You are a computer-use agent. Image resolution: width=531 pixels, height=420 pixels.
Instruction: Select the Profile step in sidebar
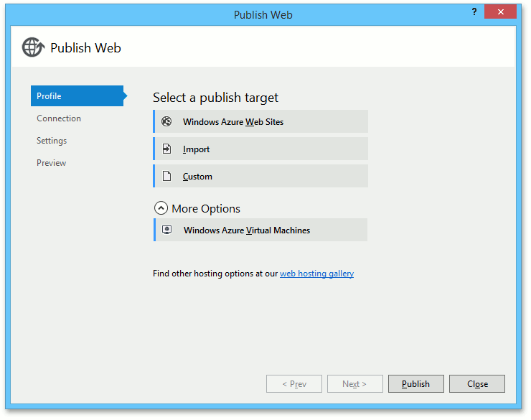point(77,96)
